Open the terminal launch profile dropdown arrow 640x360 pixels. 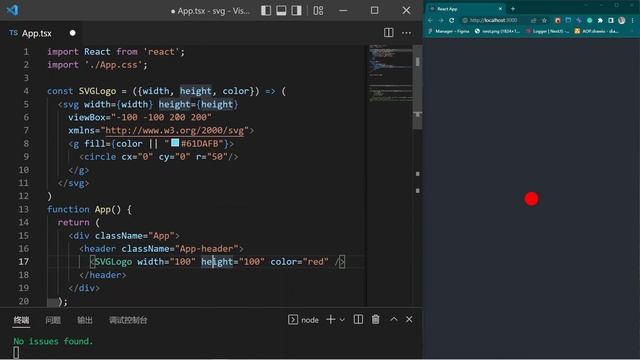342,320
